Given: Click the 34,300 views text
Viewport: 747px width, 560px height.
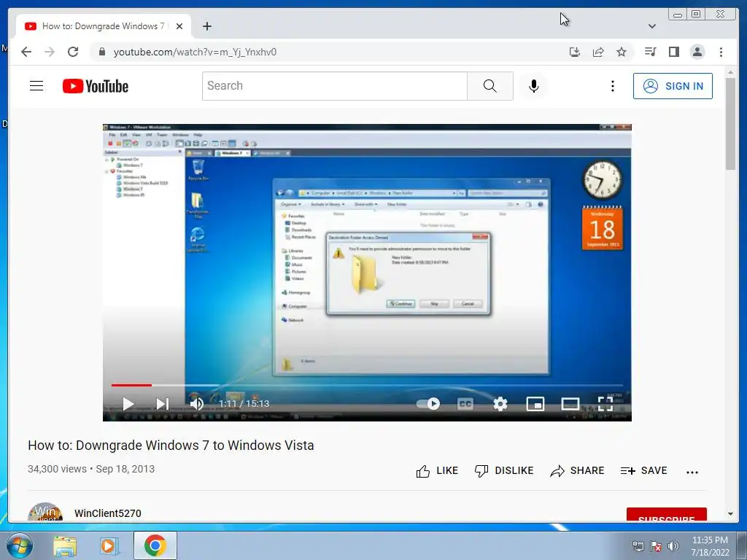Looking at the screenshot, I should (57, 469).
